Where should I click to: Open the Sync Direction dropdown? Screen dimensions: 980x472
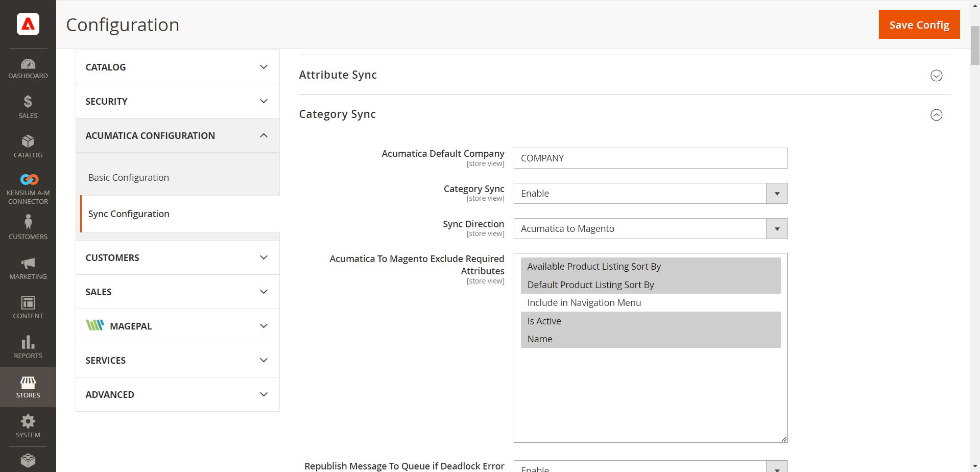(777, 228)
